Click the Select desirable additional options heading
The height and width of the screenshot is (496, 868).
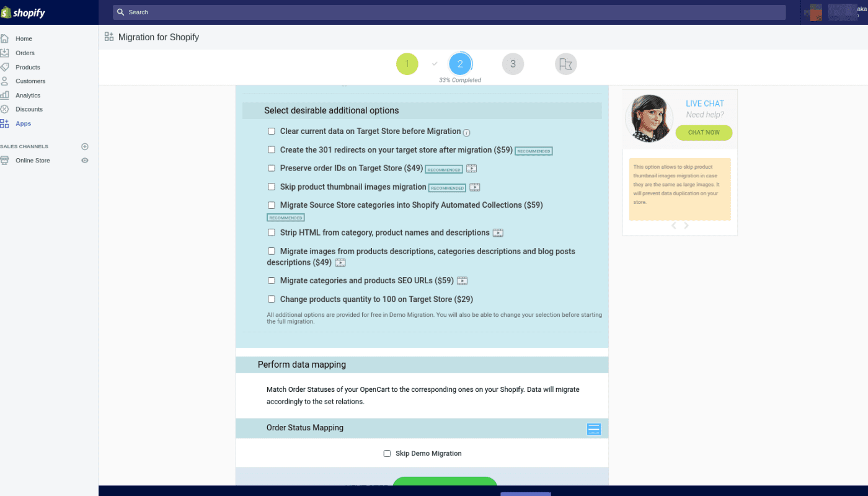[332, 110]
